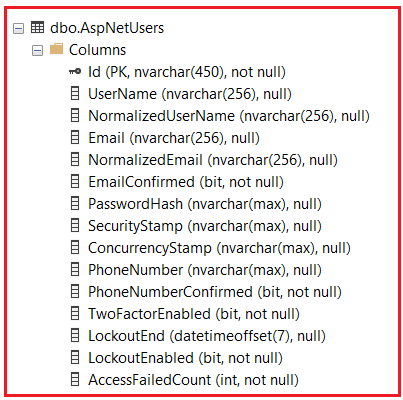Collapse the Columns folder node

tap(37, 51)
